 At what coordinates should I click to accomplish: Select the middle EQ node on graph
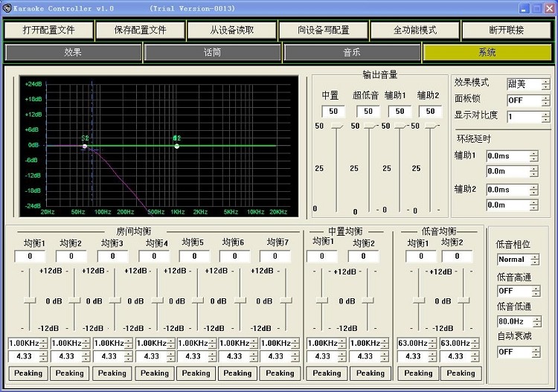coord(177,147)
